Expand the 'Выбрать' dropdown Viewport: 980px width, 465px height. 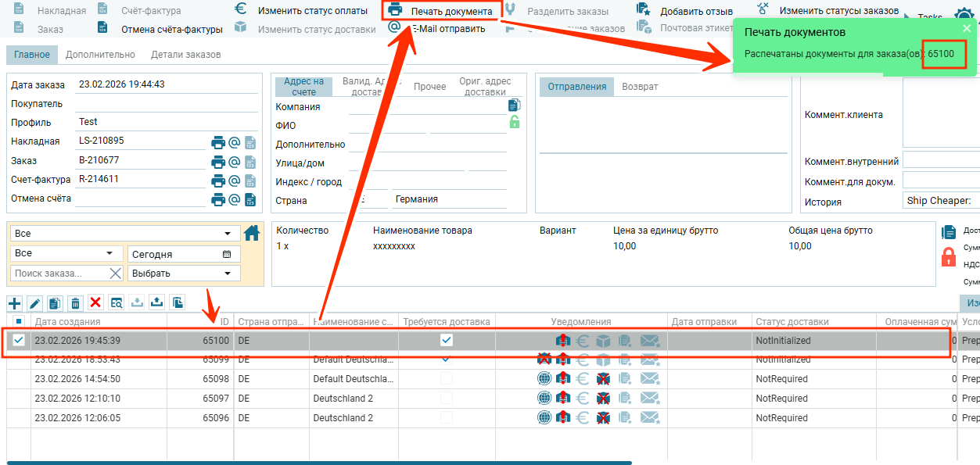(x=184, y=274)
